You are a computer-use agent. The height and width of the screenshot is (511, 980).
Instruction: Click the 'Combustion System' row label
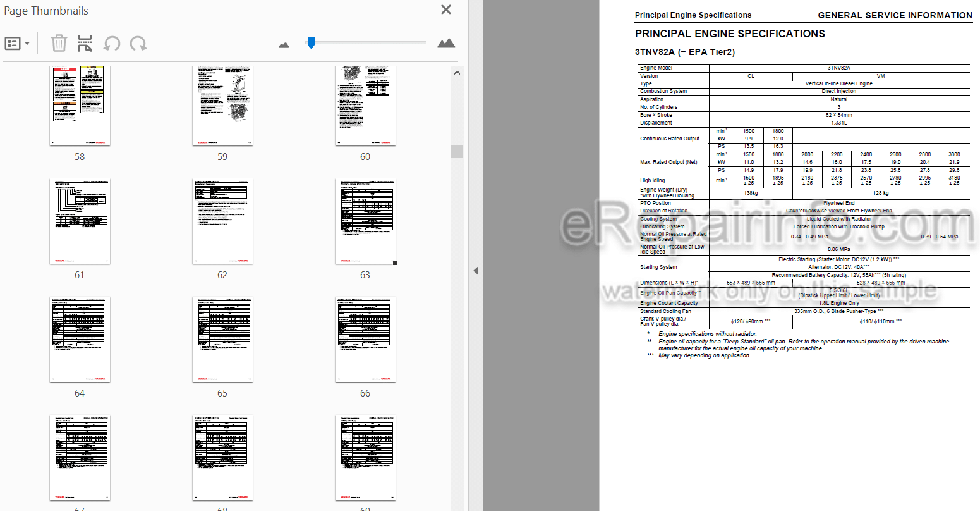click(x=663, y=91)
